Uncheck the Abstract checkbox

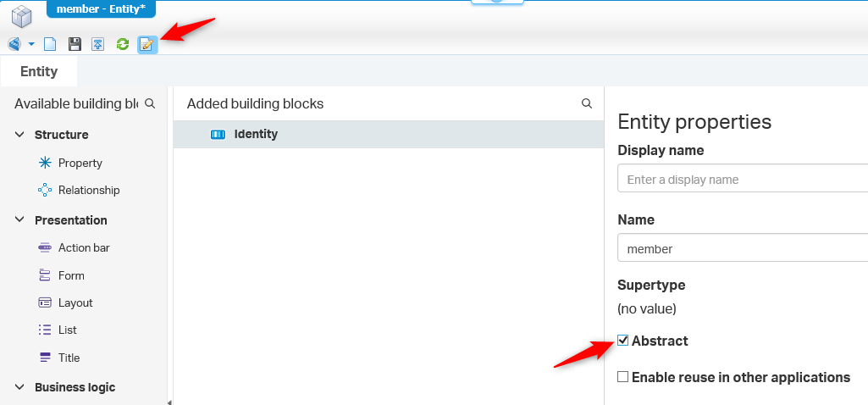(x=623, y=341)
